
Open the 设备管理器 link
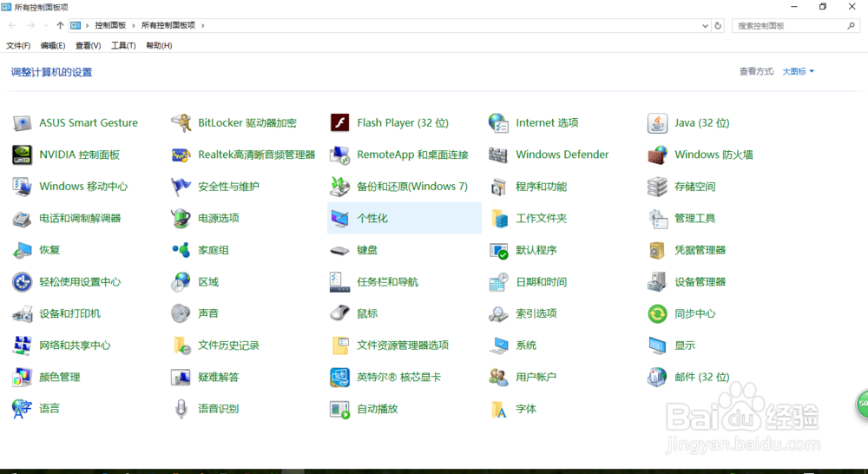[700, 282]
